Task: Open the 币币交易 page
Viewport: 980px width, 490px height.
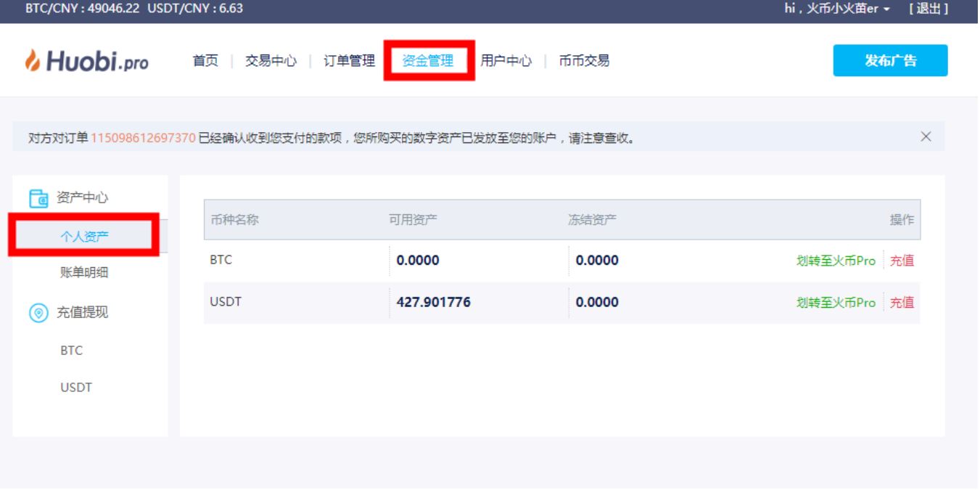Action: 584,61
